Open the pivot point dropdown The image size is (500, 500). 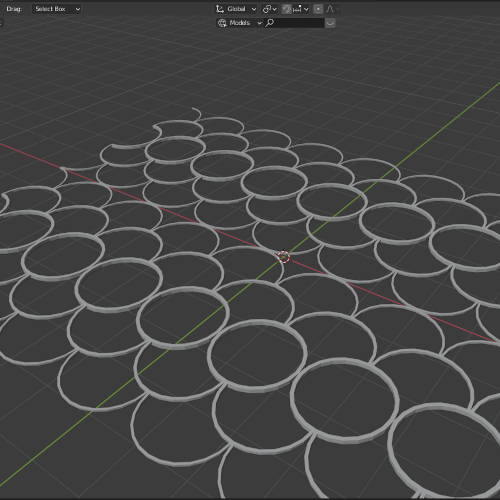coord(269,9)
